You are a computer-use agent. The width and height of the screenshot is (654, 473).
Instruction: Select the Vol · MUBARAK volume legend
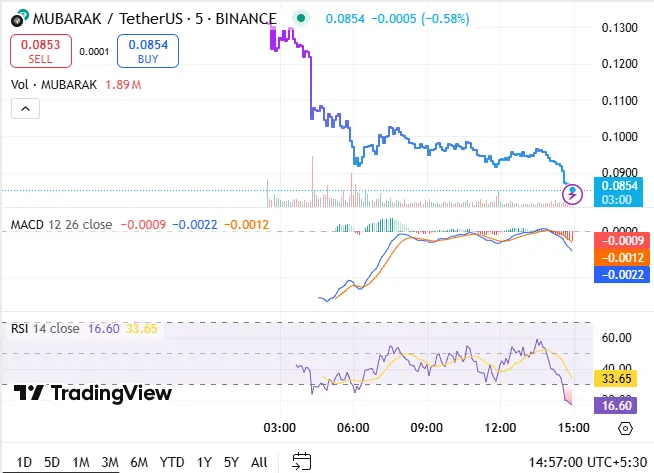coord(54,85)
